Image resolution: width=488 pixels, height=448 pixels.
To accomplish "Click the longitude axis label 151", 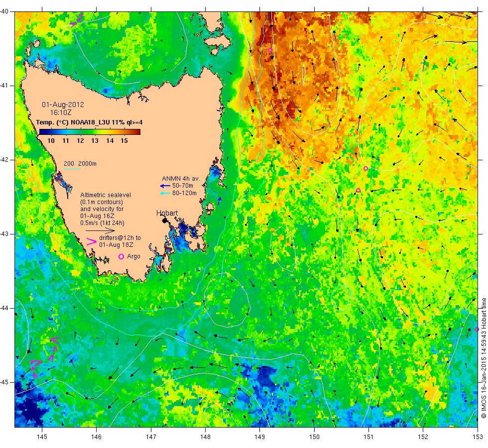I will pyautogui.click(x=368, y=437).
